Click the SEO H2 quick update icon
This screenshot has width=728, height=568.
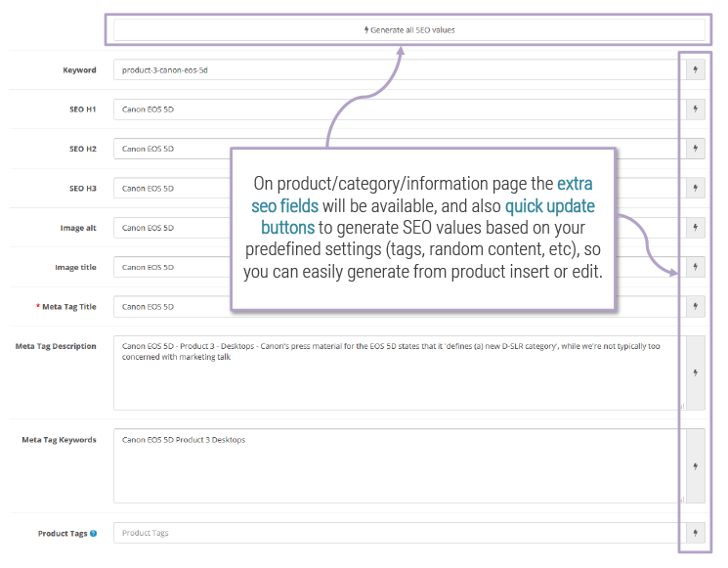pos(695,149)
